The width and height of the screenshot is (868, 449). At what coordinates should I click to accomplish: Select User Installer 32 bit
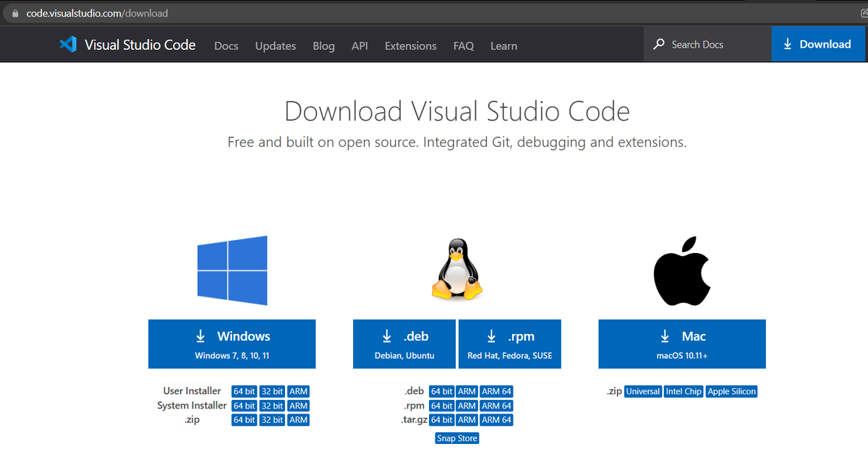[273, 391]
